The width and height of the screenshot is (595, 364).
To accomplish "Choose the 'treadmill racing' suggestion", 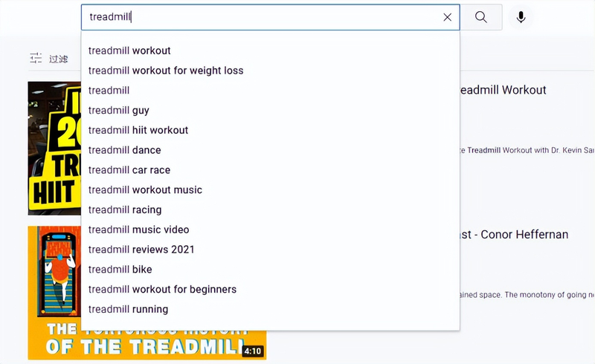I will pyautogui.click(x=125, y=209).
